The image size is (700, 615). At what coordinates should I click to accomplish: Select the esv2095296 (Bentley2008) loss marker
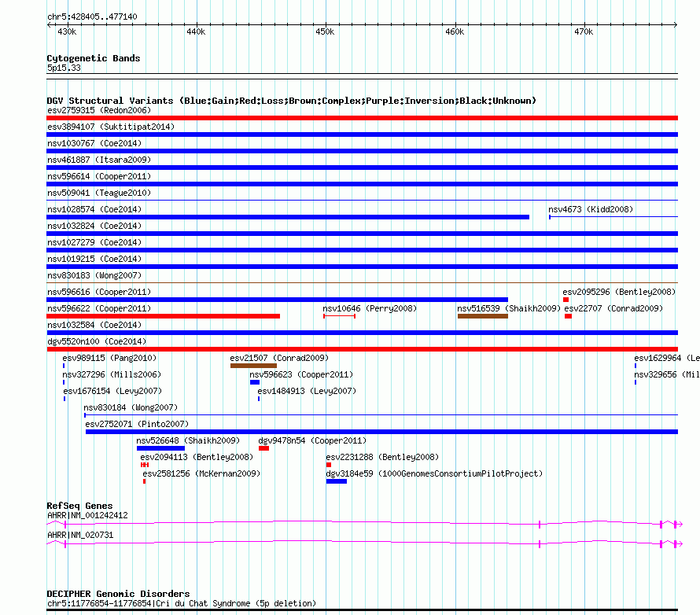pyautogui.click(x=566, y=300)
